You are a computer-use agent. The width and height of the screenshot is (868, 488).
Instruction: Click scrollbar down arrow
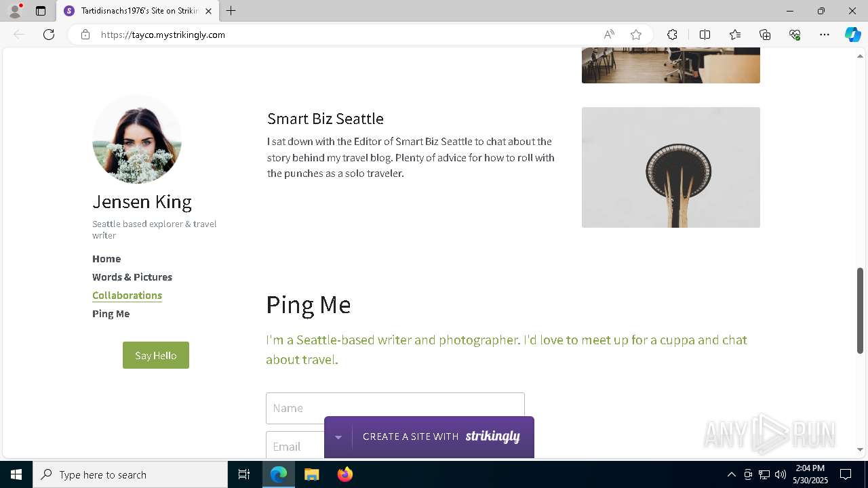[860, 449]
